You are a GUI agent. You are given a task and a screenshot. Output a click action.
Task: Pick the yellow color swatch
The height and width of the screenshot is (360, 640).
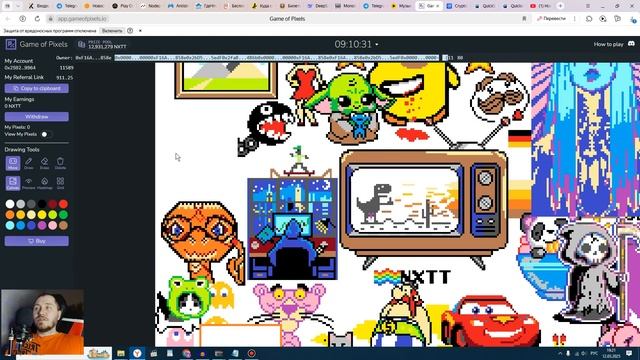tap(42, 214)
